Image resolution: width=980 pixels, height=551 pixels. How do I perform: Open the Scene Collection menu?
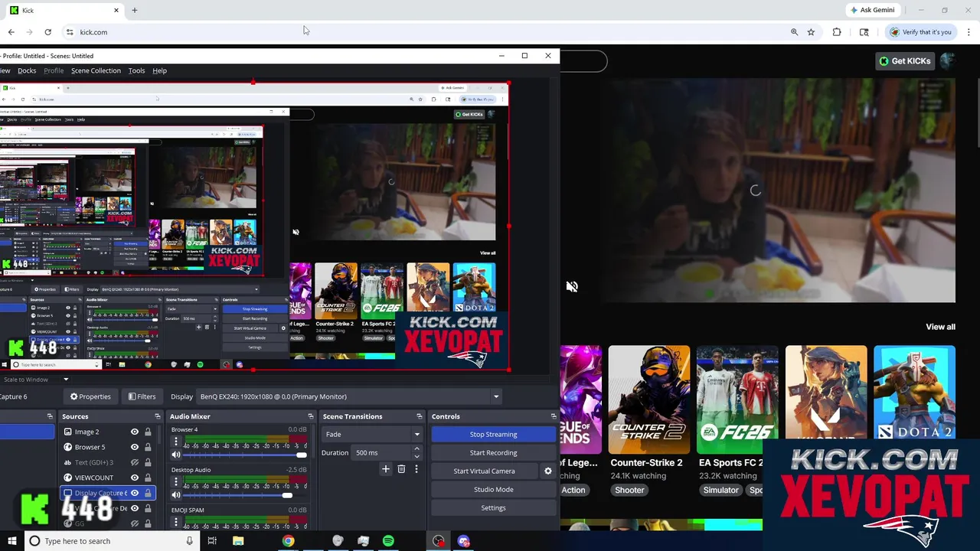click(x=96, y=70)
